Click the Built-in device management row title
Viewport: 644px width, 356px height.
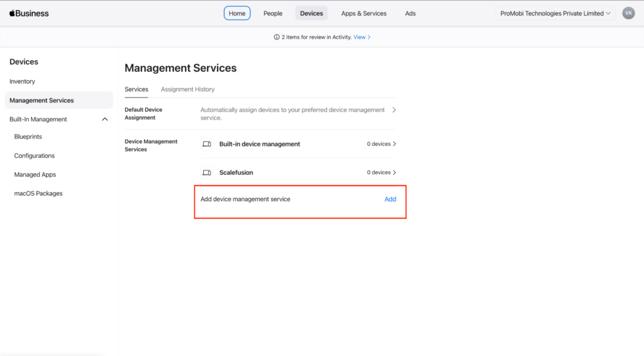click(x=260, y=144)
